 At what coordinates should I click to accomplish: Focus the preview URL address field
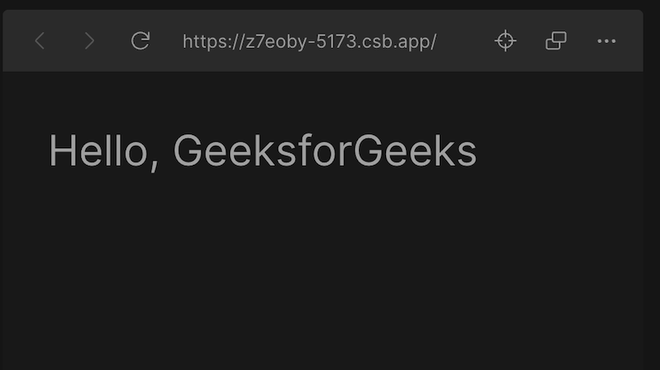point(309,42)
